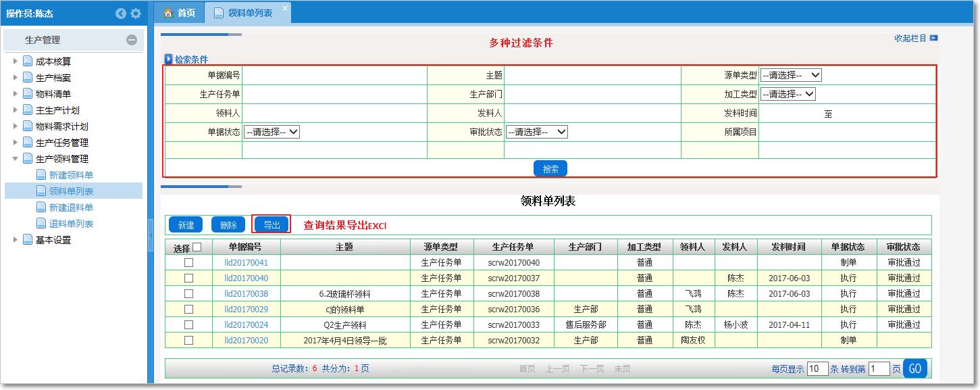Open the settings gear in the sidebar header
This screenshot has height=390, width=980.
(x=136, y=13)
